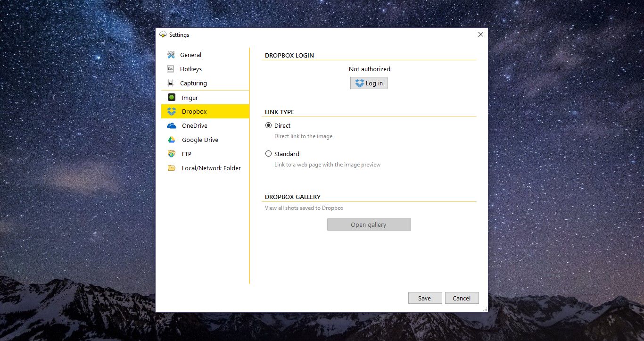Click the 'Not authorized' status text
Image resolution: width=644 pixels, height=341 pixels.
370,69
